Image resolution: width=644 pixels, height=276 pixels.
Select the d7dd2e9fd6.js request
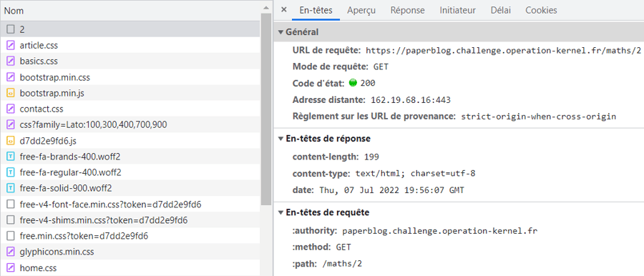(x=130, y=141)
